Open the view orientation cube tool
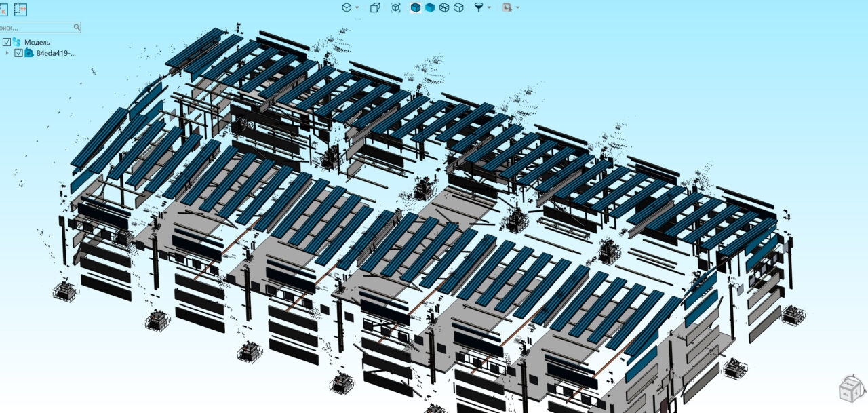Screen dimensions: 868x413 347,7
